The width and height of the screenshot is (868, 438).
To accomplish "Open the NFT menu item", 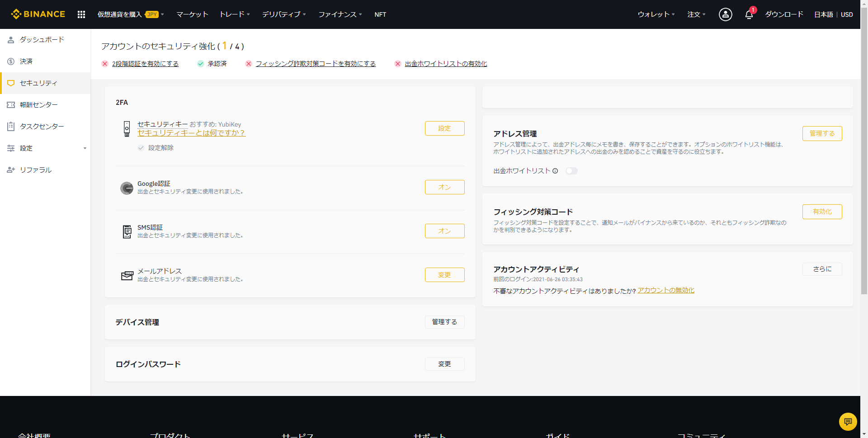I will (380, 14).
